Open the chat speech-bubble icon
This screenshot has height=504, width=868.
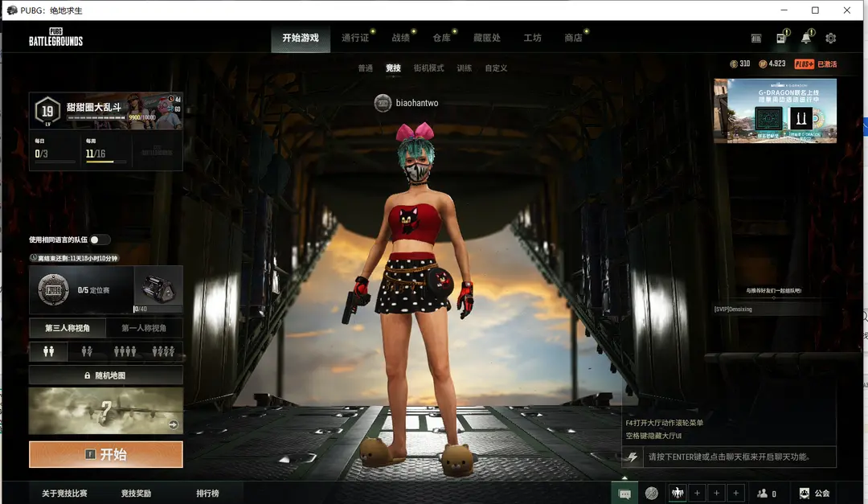[x=624, y=493]
